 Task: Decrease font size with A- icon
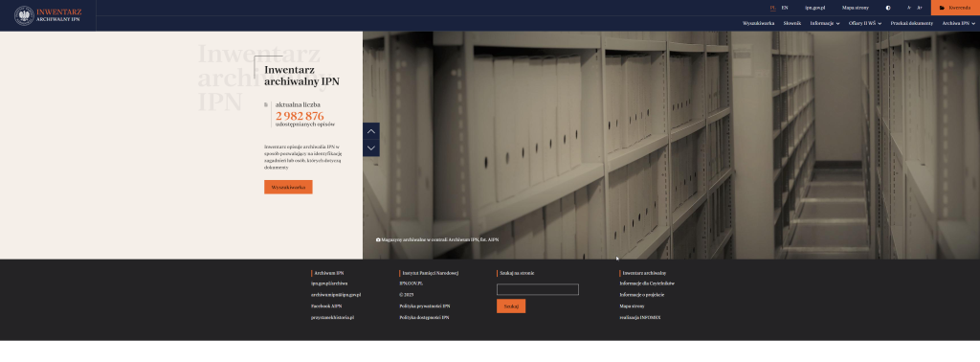909,8
